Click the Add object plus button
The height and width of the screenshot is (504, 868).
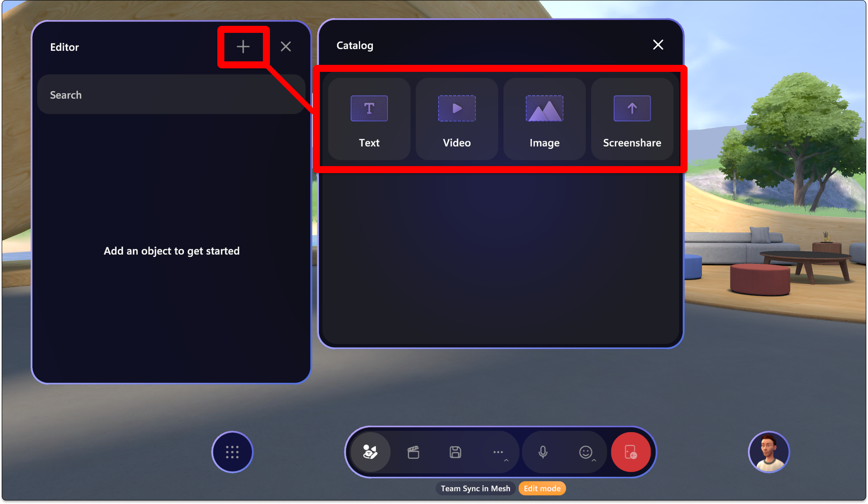pyautogui.click(x=242, y=47)
